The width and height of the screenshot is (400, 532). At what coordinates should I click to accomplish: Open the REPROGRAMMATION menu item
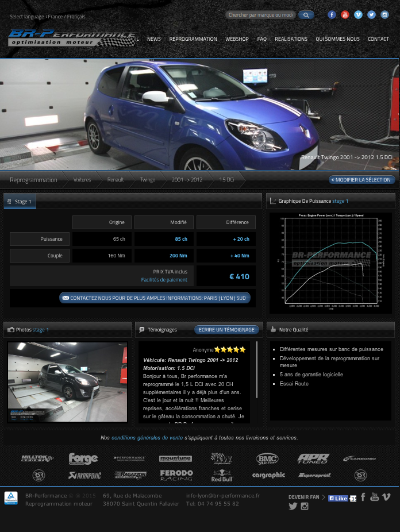pos(193,39)
